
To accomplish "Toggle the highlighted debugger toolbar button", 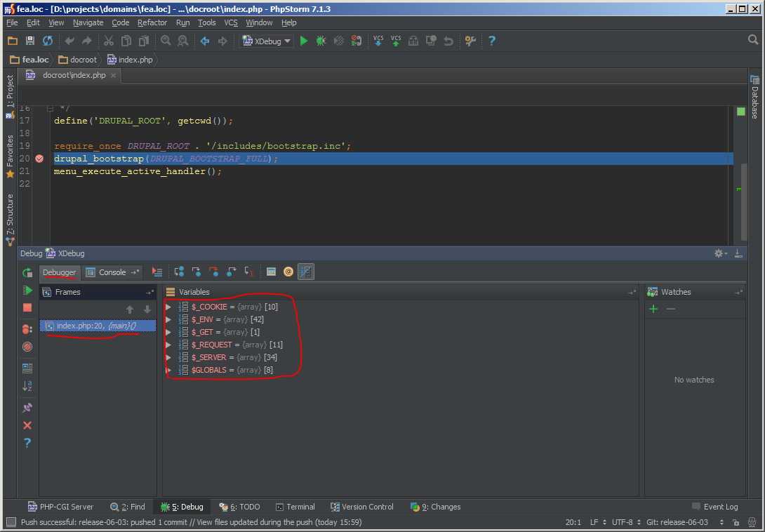I will tap(306, 272).
